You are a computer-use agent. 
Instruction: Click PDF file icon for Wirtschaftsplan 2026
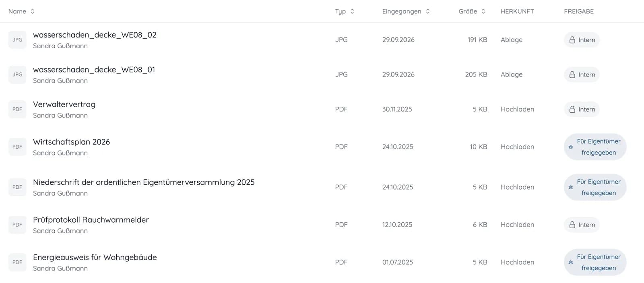tap(17, 147)
